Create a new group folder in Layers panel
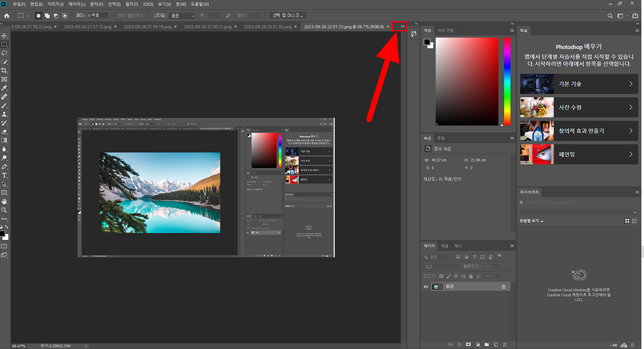This screenshot has height=349, width=644. (487, 345)
